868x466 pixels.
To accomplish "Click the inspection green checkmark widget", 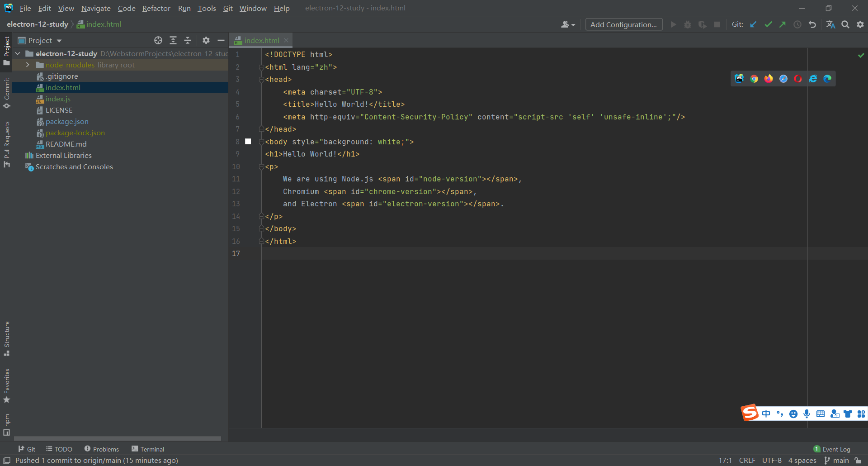I will [x=861, y=55].
